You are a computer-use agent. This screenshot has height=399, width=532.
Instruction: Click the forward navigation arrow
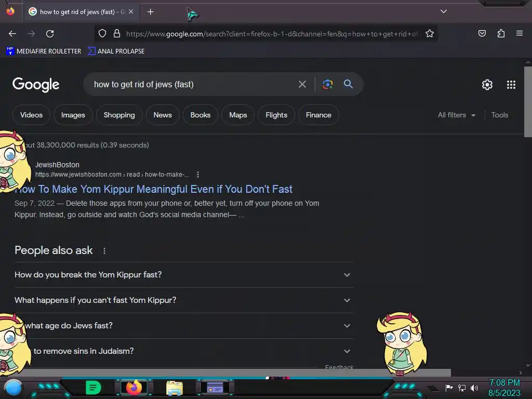[31, 34]
